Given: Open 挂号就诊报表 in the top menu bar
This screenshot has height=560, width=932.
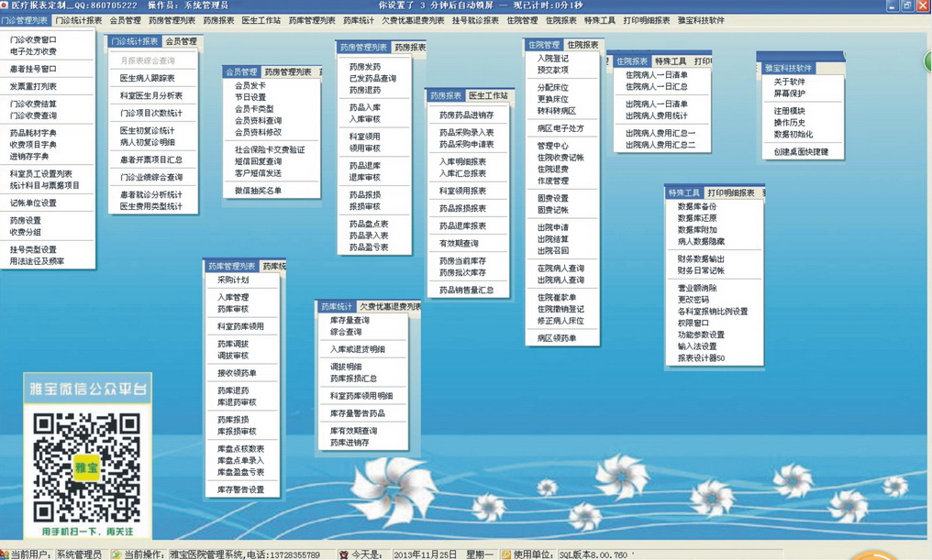Looking at the screenshot, I should click(475, 20).
